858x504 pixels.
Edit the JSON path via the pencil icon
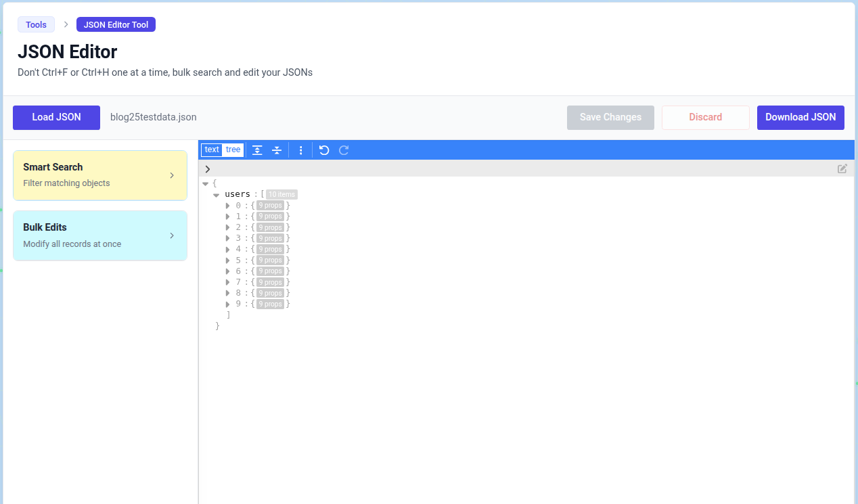(842, 168)
